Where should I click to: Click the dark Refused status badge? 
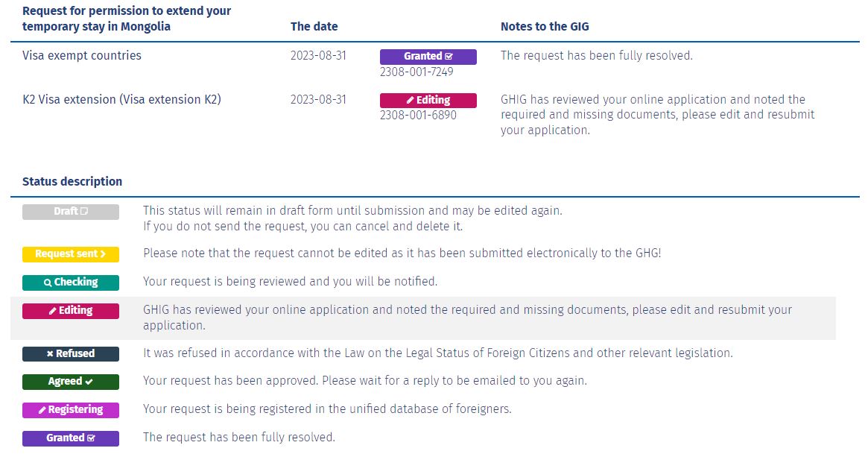[70, 354]
